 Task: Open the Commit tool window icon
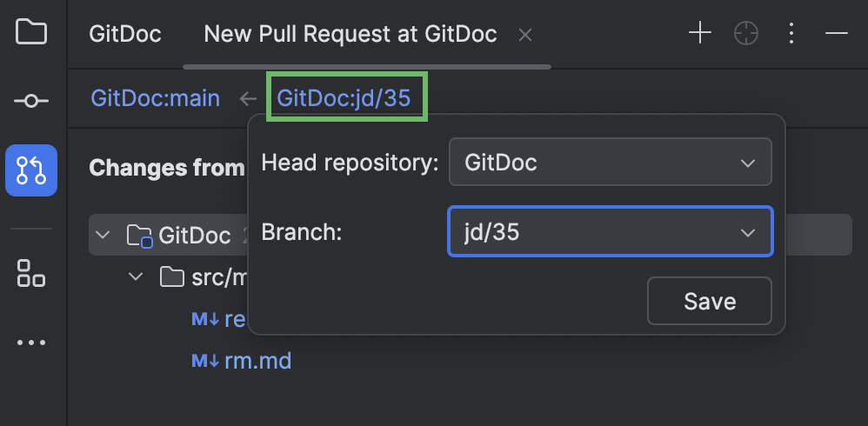click(x=31, y=101)
